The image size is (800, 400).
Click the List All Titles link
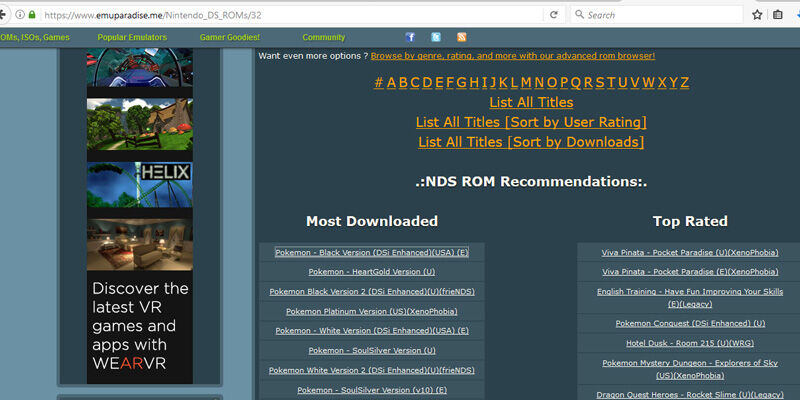(x=531, y=102)
